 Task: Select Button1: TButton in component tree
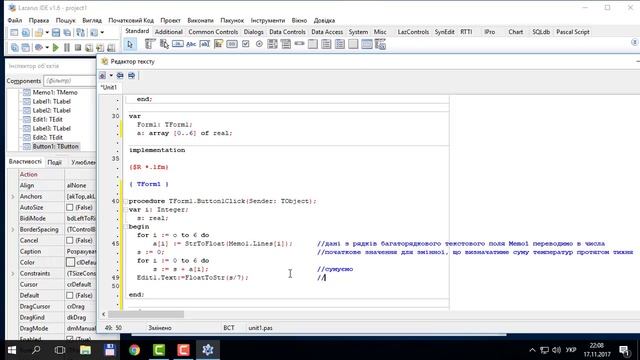coord(56,146)
